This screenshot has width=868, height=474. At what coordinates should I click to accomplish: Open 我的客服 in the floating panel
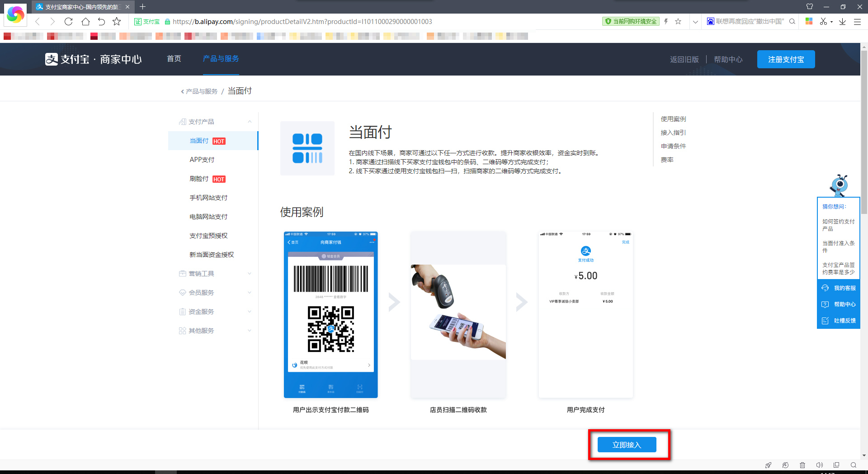[839, 288]
